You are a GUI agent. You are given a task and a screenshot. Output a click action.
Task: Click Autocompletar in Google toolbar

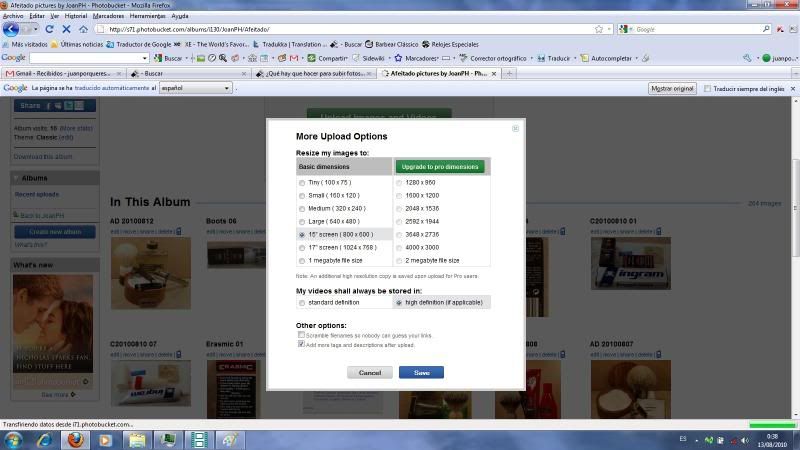pyautogui.click(x=606, y=58)
